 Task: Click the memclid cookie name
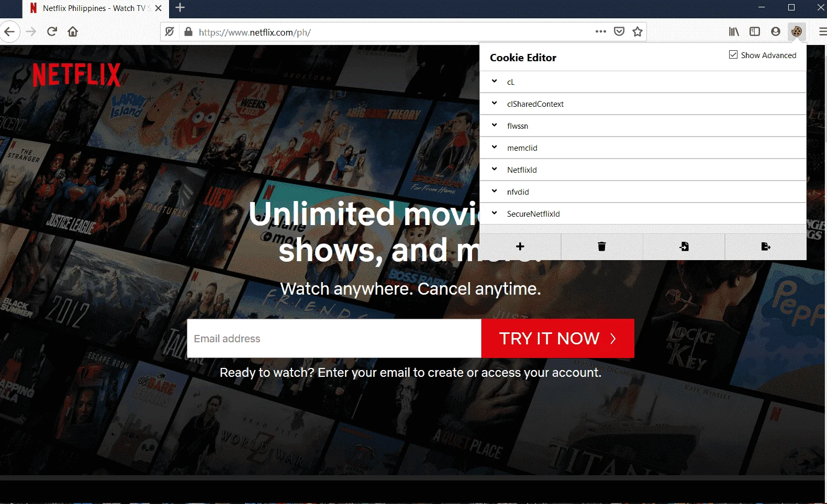point(522,148)
